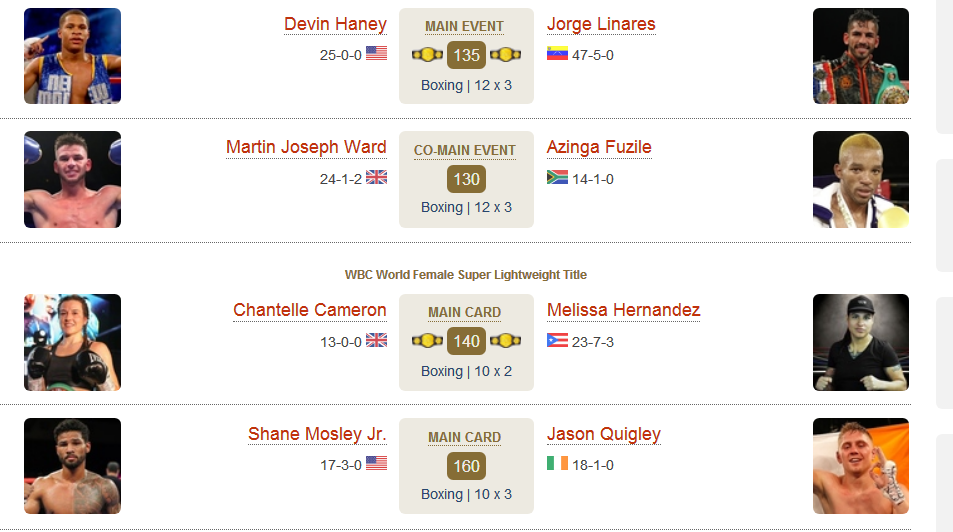Click the Ireland flag next to Jason Quigley's record
The height and width of the screenshot is (532, 953).
point(557,463)
